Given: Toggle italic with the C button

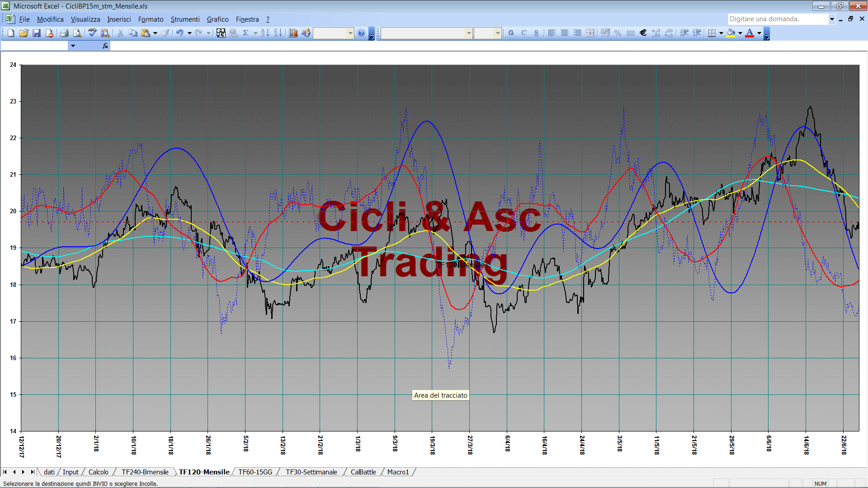Looking at the screenshot, I should [x=524, y=33].
